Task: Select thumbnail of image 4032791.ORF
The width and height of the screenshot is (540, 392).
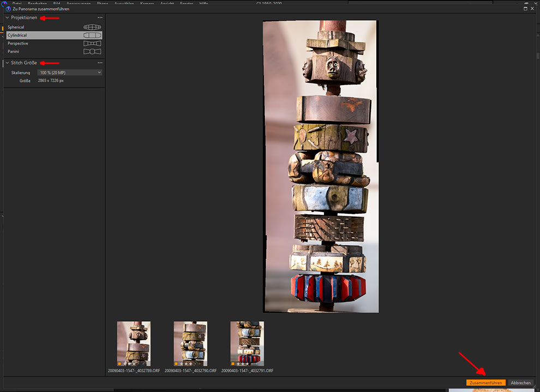Action: tap(247, 343)
